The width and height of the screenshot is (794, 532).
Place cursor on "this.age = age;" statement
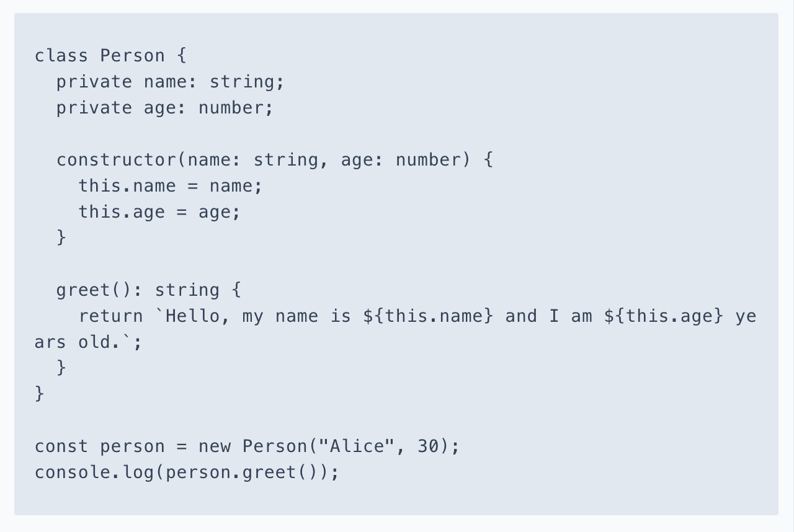[x=159, y=212]
